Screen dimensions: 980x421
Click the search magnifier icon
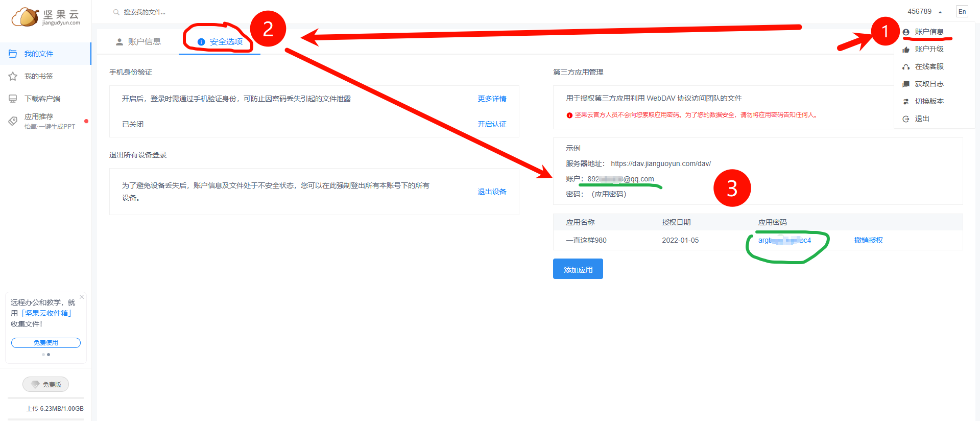click(116, 12)
